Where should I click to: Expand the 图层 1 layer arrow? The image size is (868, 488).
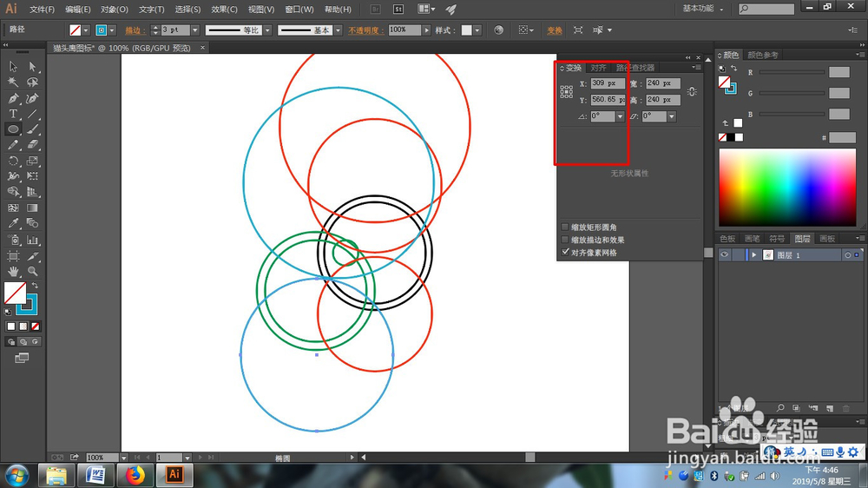tap(754, 254)
